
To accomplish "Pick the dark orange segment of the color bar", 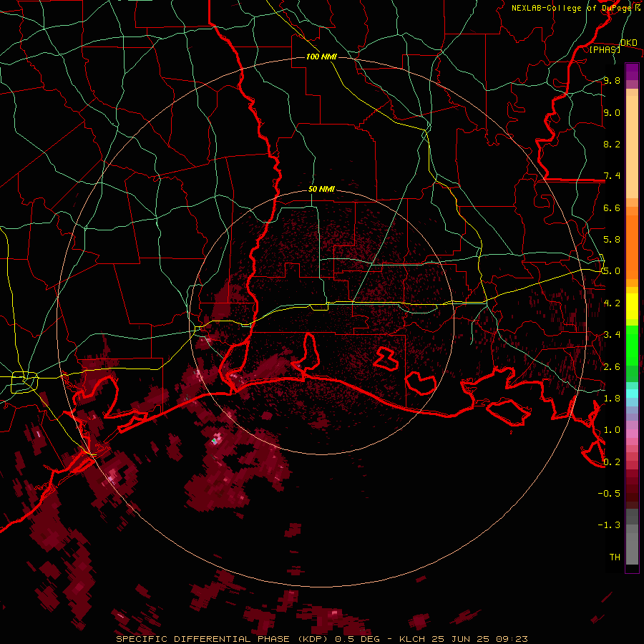I will click(632, 248).
